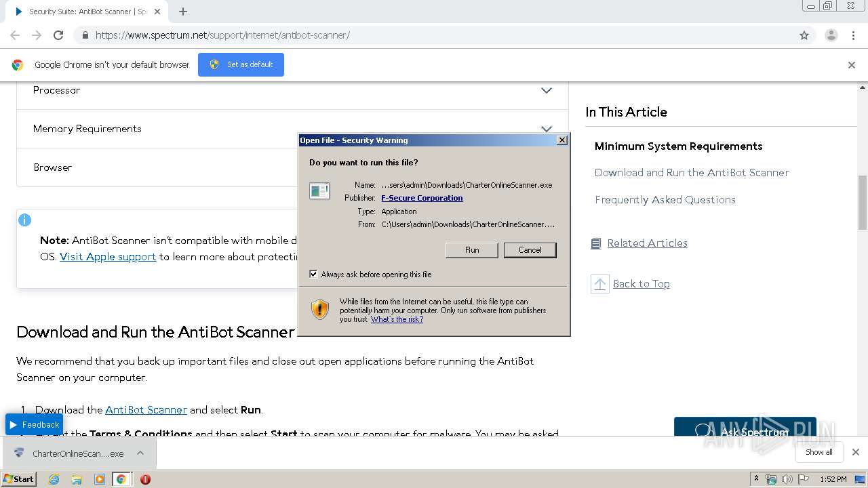The image size is (868, 488).
Task: Show hidden system tray icons
Action: click(x=756, y=479)
